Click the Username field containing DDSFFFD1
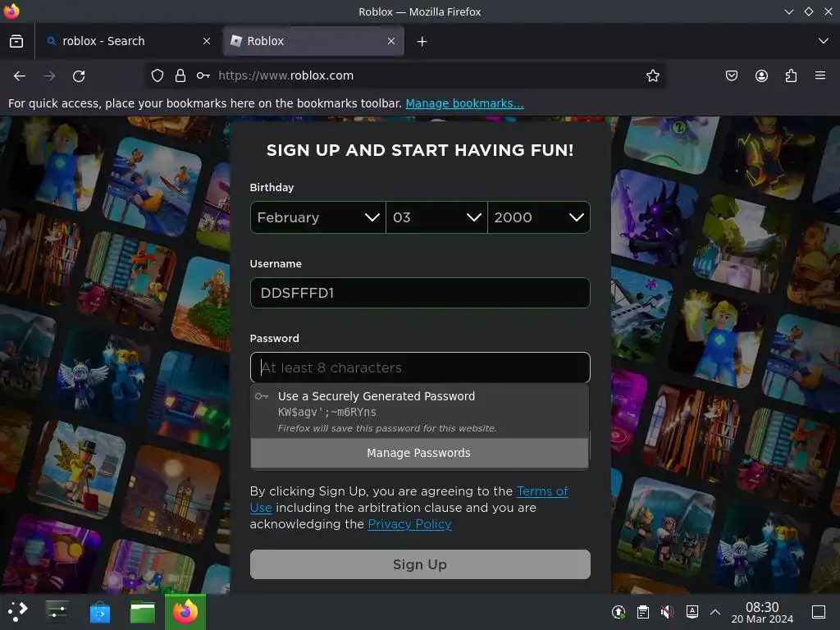Image resolution: width=840 pixels, height=630 pixels. (420, 293)
